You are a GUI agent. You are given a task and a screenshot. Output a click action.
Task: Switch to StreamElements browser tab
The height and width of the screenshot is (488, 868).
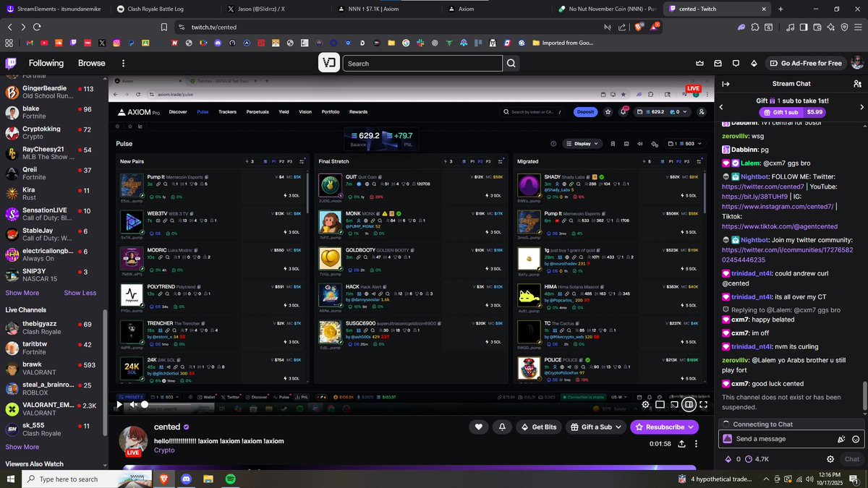pyautogui.click(x=54, y=9)
